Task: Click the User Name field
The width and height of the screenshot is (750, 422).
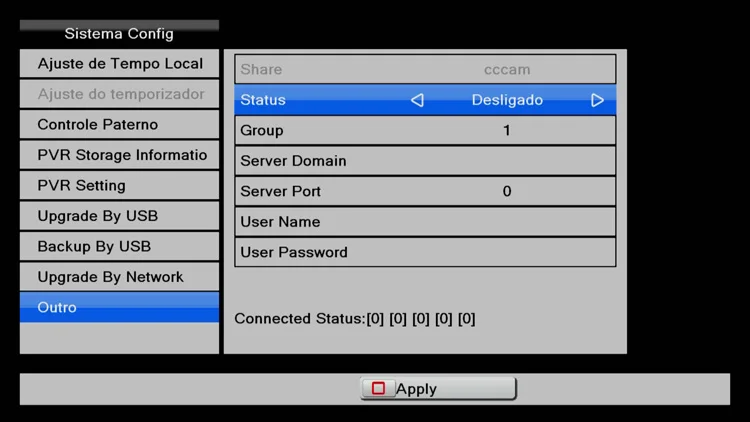Action: point(425,222)
